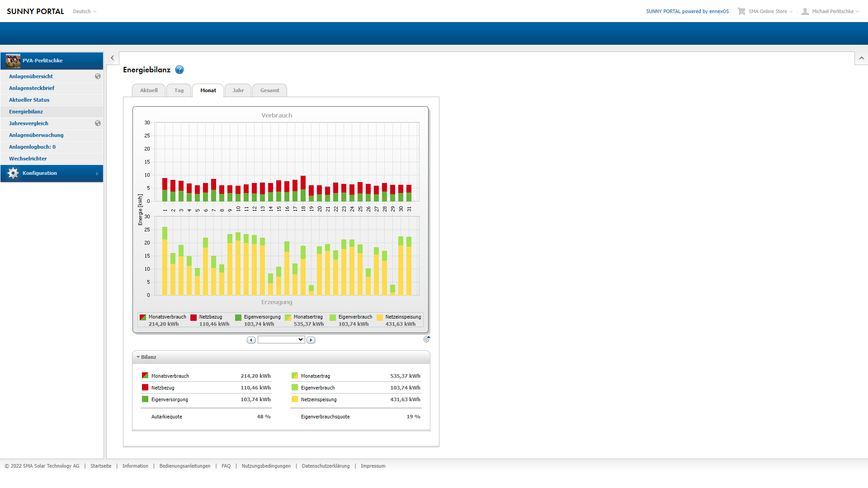
Task: Collapse the header with the top-right arrow
Action: 861,58
